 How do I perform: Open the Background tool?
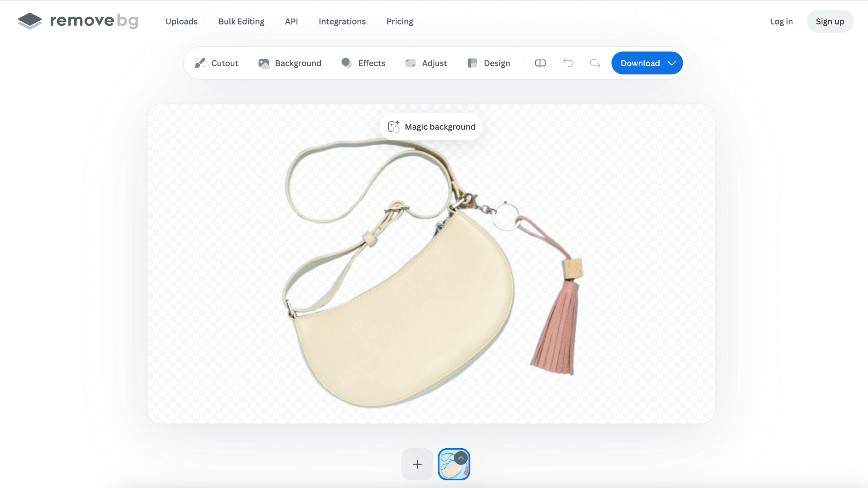coord(290,63)
